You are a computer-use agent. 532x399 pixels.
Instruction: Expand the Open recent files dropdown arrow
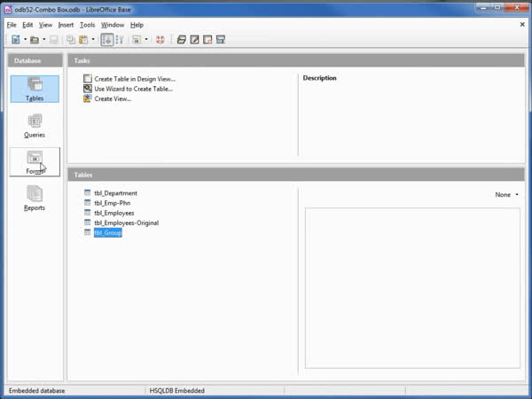(x=43, y=39)
